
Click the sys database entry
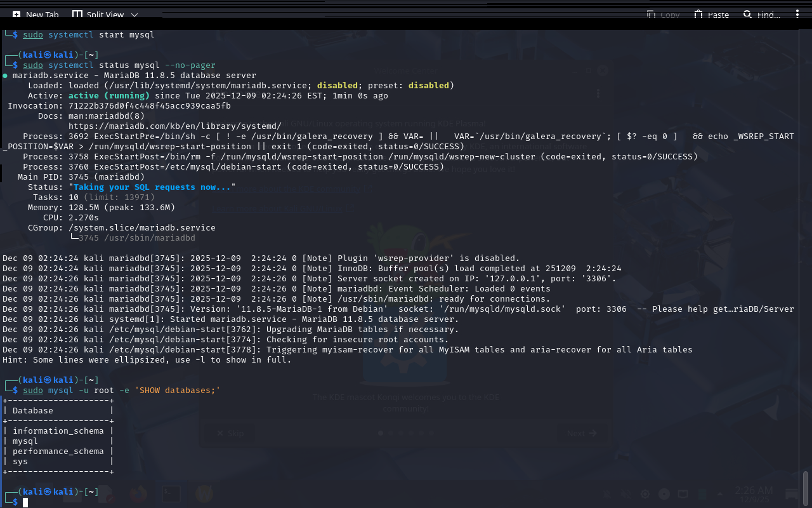click(x=20, y=462)
